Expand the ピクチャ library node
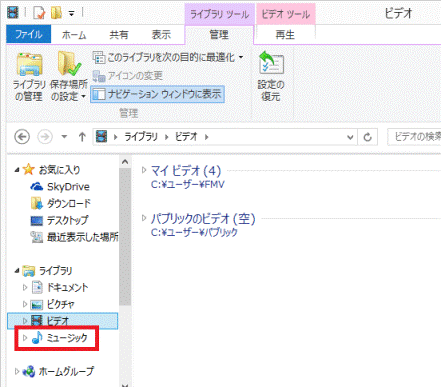 25,304
